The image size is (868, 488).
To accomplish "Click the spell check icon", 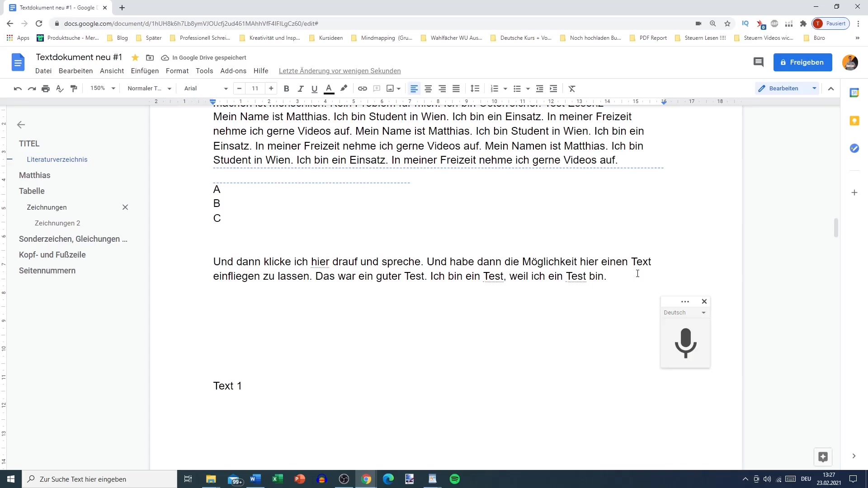I will (60, 89).
